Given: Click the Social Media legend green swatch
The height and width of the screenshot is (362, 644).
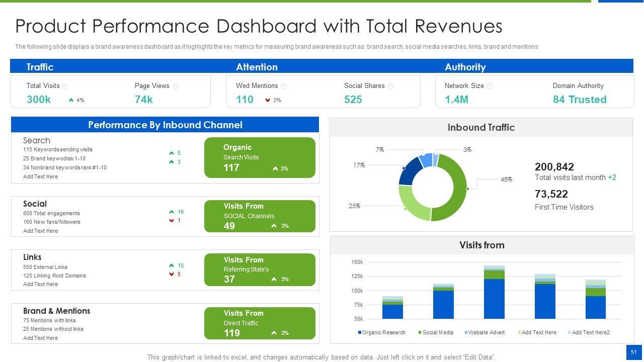Looking at the screenshot, I should [420, 332].
